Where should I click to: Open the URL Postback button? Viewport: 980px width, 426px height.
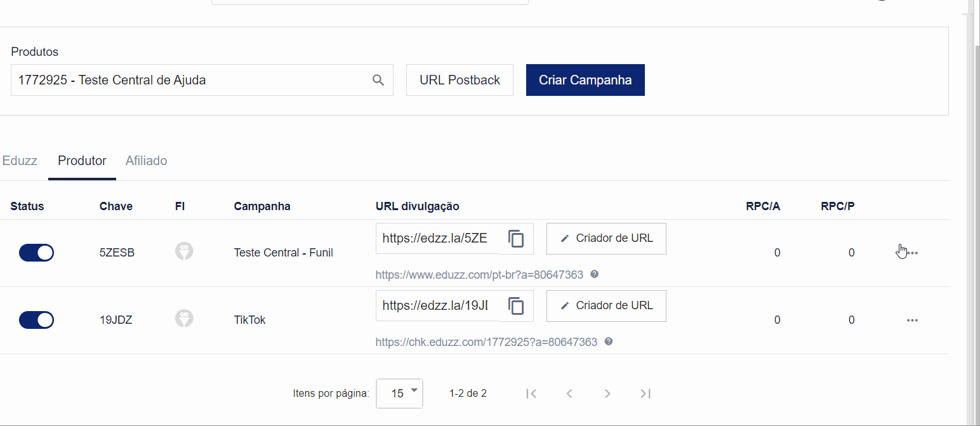460,80
